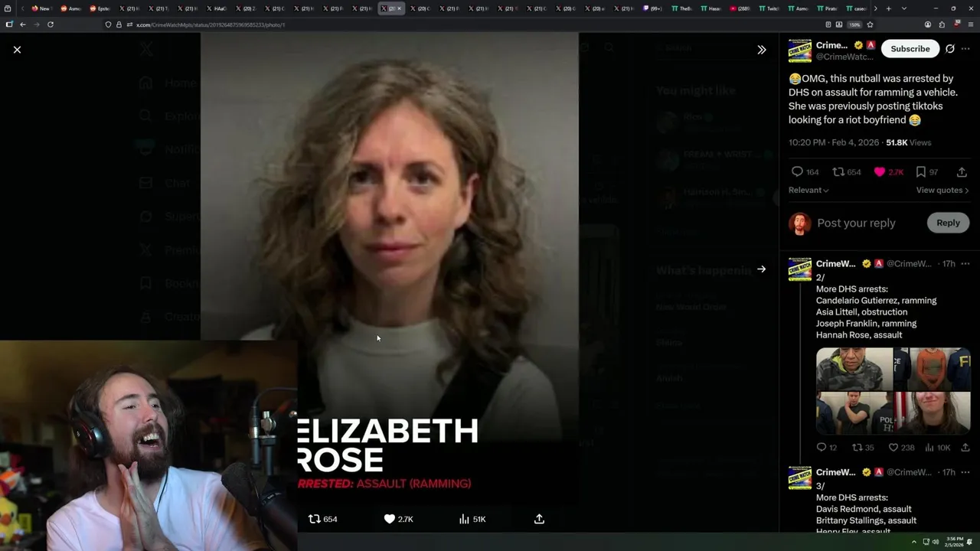This screenshot has width=980, height=551.
Task: Open the new tab plus button
Action: (888, 8)
